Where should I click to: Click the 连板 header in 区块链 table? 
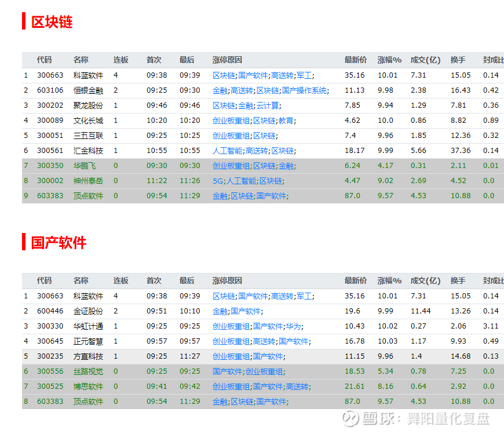(121, 60)
